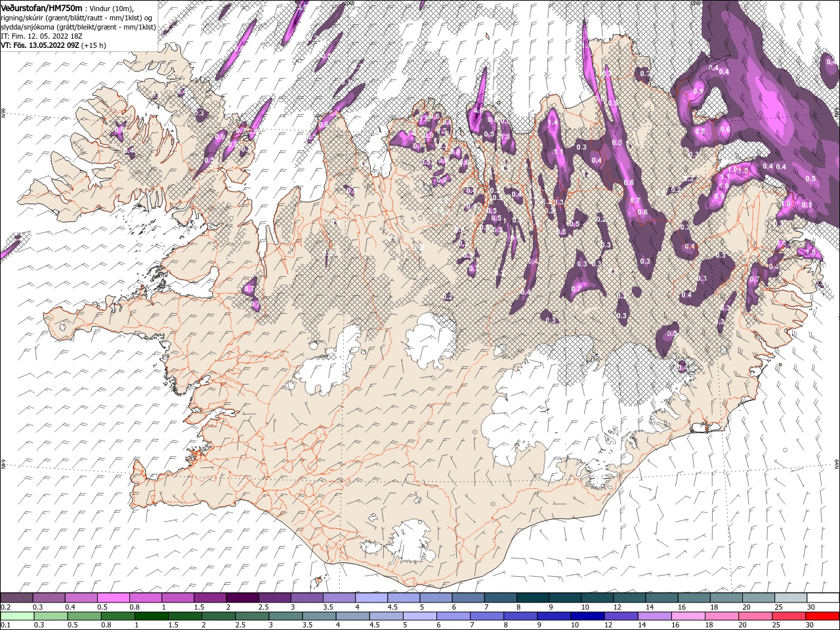Click the '0.2' label in the snow legend

5,607
